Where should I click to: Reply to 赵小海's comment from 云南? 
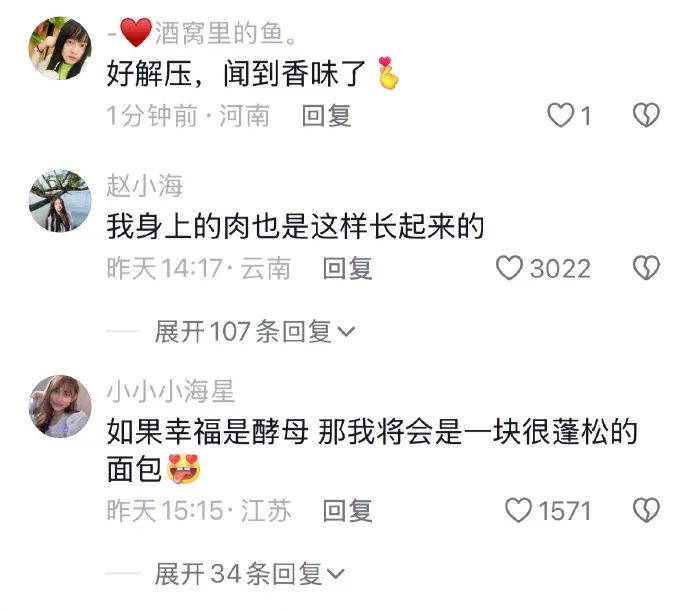tap(347, 269)
